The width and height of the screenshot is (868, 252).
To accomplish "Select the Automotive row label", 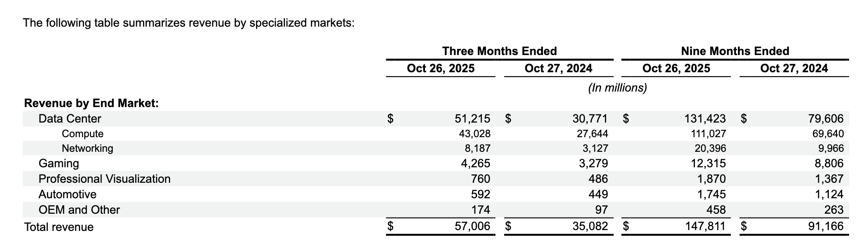I will (67, 194).
